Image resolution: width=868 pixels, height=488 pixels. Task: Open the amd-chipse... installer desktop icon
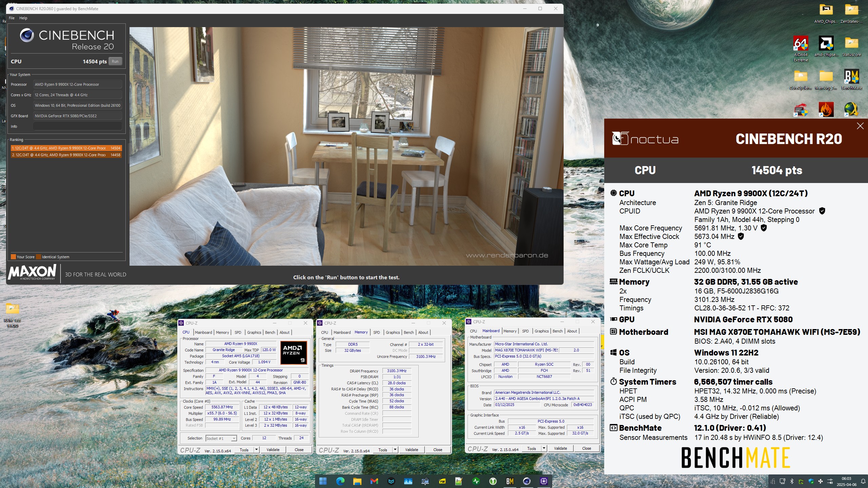[x=826, y=46]
